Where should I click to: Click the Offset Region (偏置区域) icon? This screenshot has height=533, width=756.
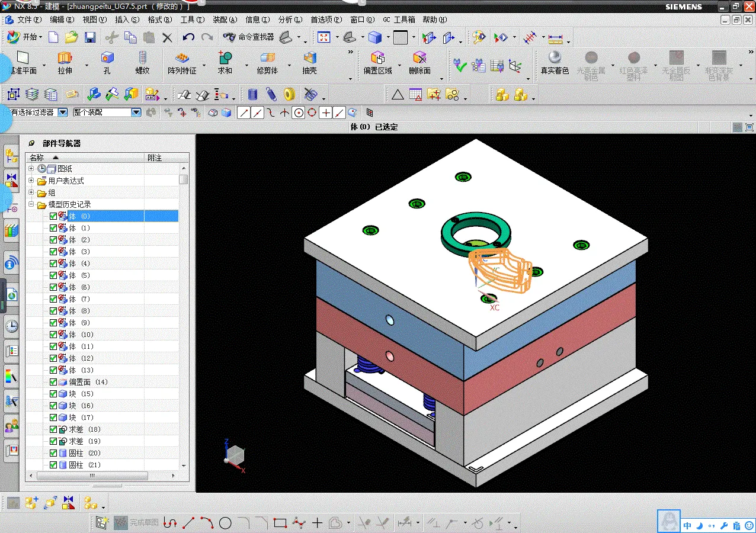[377, 58]
